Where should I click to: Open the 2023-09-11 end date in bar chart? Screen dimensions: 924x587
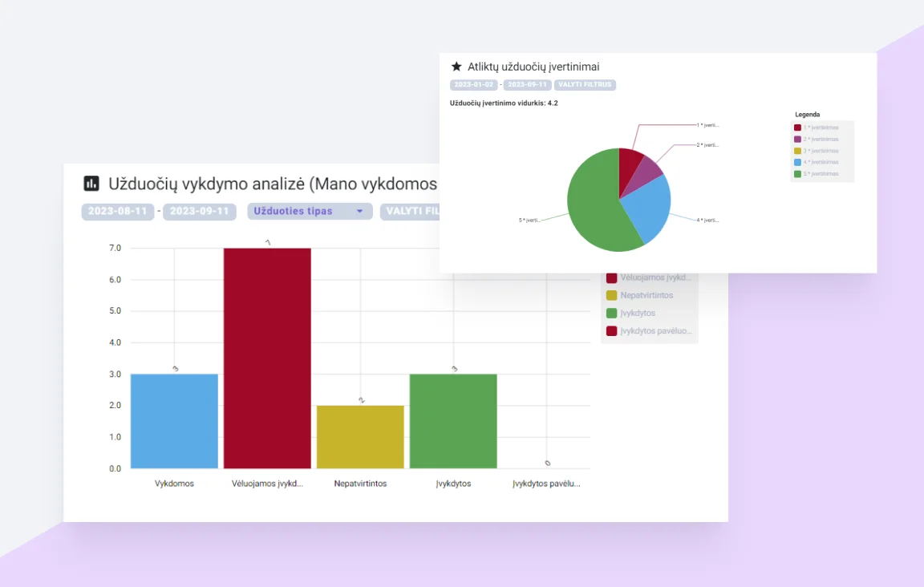click(x=199, y=212)
